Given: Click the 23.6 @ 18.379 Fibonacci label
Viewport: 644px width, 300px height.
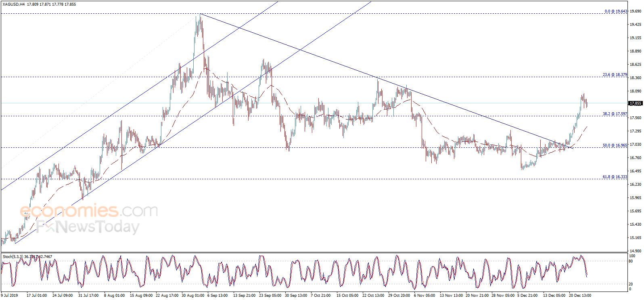Looking at the screenshot, I should pos(615,75).
